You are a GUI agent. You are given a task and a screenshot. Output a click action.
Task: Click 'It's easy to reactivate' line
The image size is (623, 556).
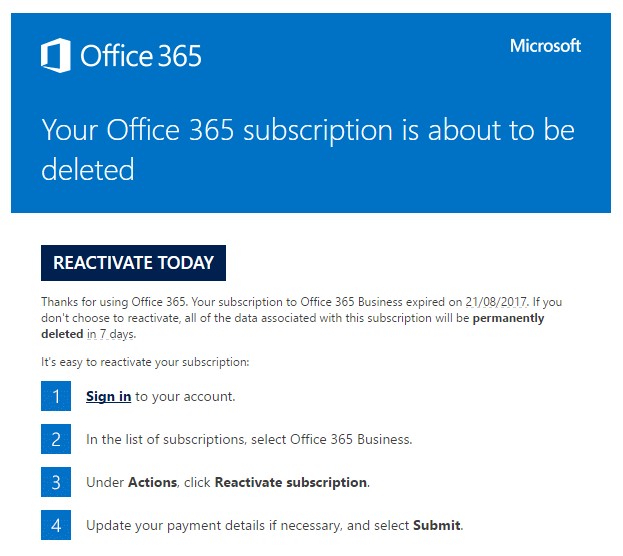145,362
